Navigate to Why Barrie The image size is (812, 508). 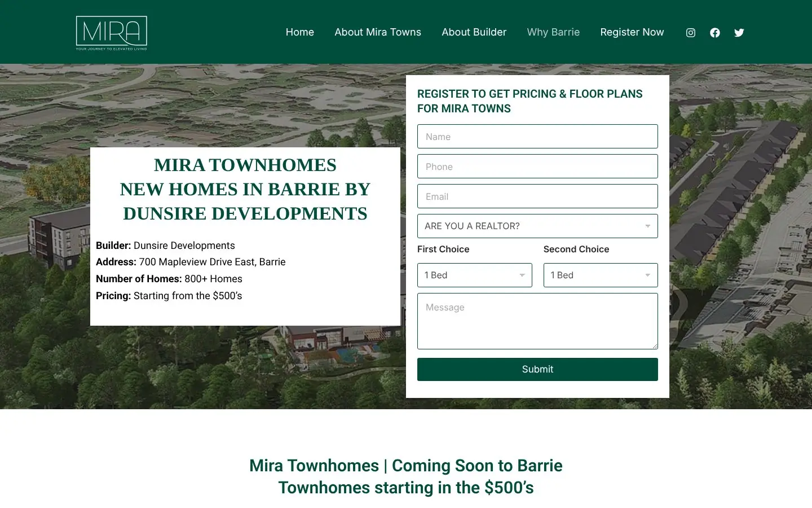[x=553, y=32]
